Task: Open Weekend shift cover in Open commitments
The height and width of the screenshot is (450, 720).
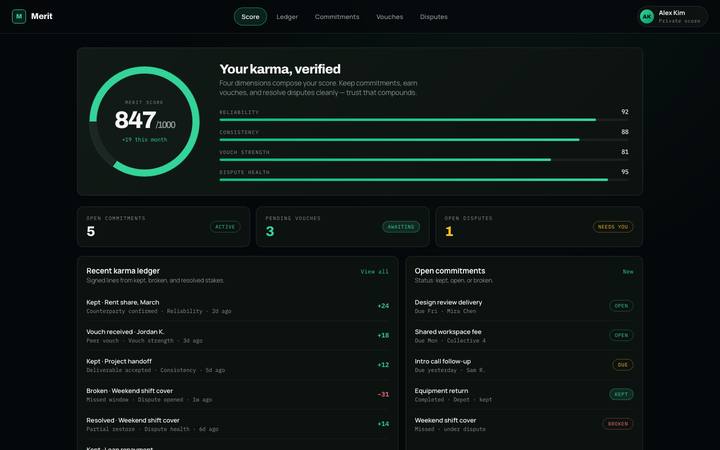Action: tap(524, 424)
